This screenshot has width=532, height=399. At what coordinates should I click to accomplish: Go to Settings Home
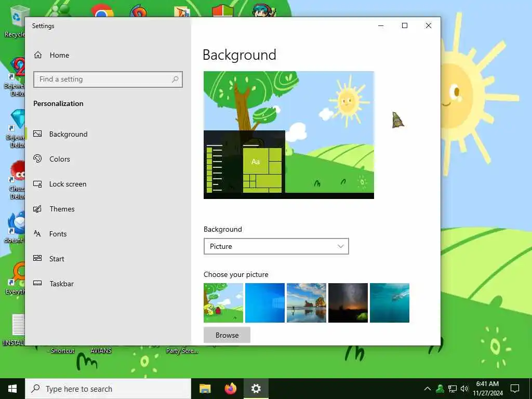51,55
